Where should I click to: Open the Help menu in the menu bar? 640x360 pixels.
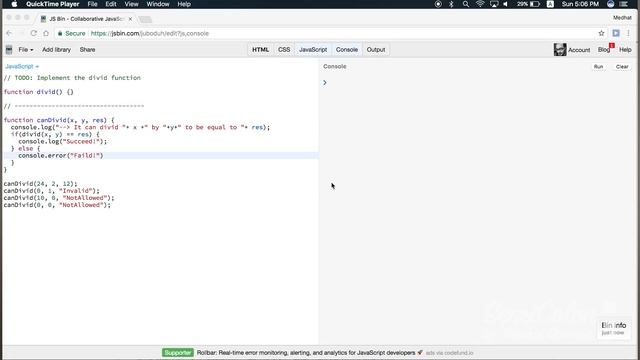pyautogui.click(x=184, y=4)
